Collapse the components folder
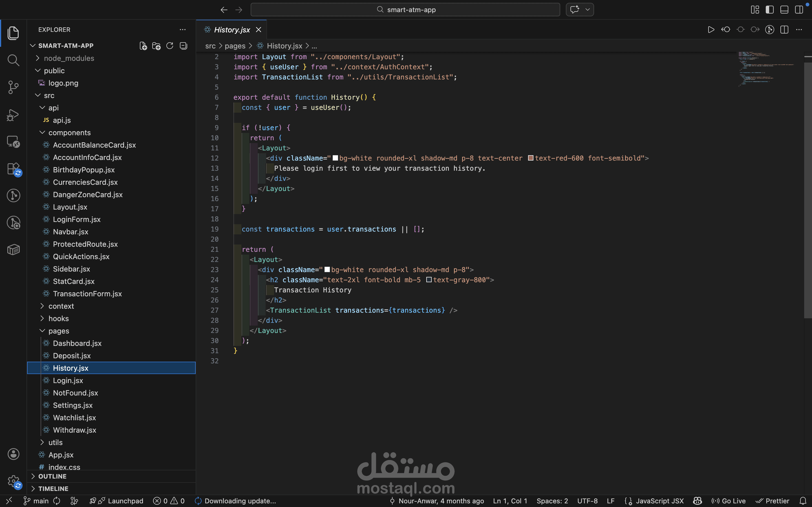This screenshot has height=507, width=812. (x=69, y=133)
